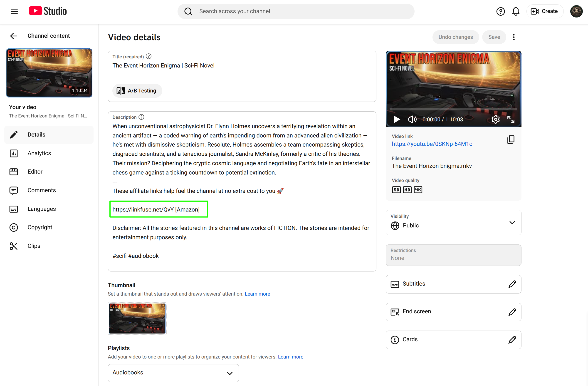The height and width of the screenshot is (386, 588).
Task: Open the hamburger navigation menu
Action: coord(14,11)
